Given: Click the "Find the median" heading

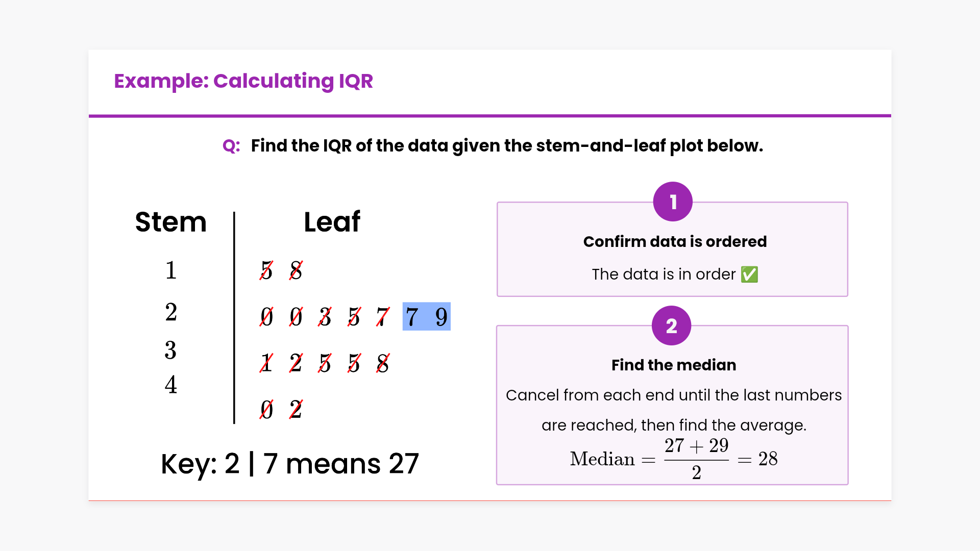Looking at the screenshot, I should [674, 365].
